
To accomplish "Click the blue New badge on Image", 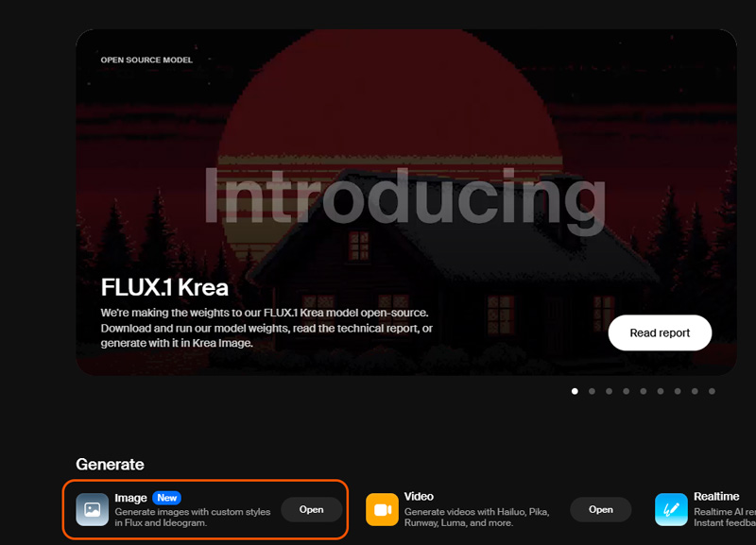I will [x=167, y=498].
